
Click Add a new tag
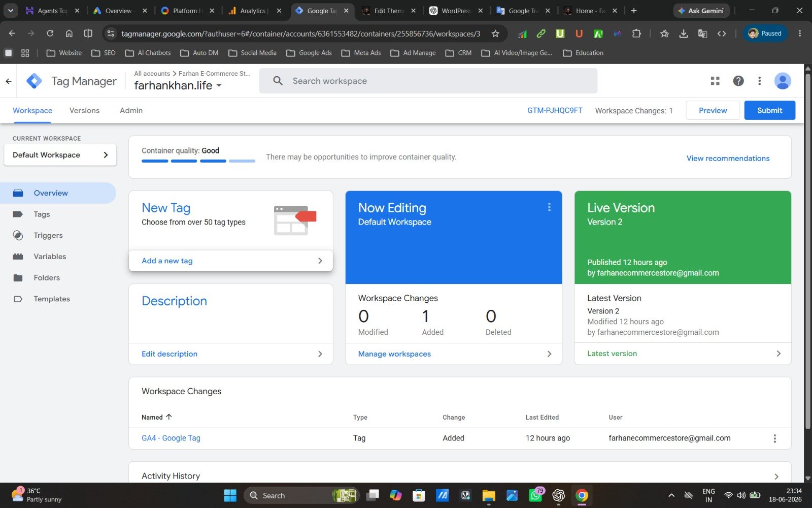pos(231,261)
